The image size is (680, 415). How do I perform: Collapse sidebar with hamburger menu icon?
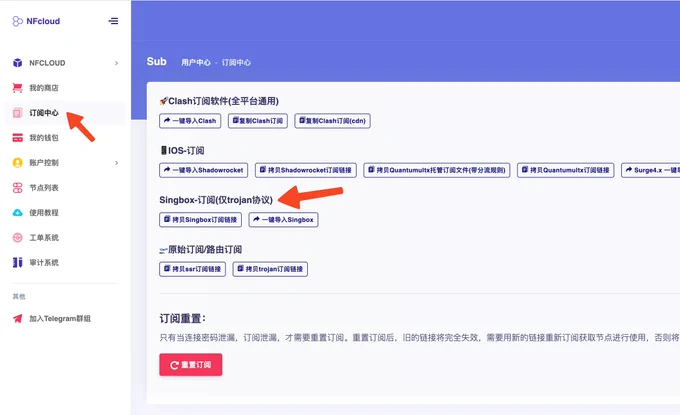pyautogui.click(x=113, y=21)
